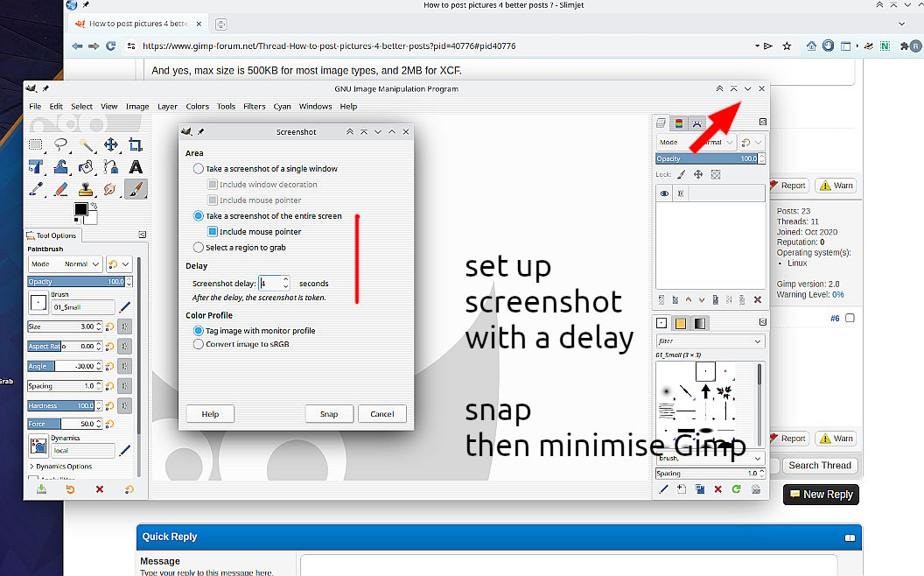Viewport: 924px width, 576px height.
Task: Open the brush tag combo box below brush grid
Action: tap(710, 458)
